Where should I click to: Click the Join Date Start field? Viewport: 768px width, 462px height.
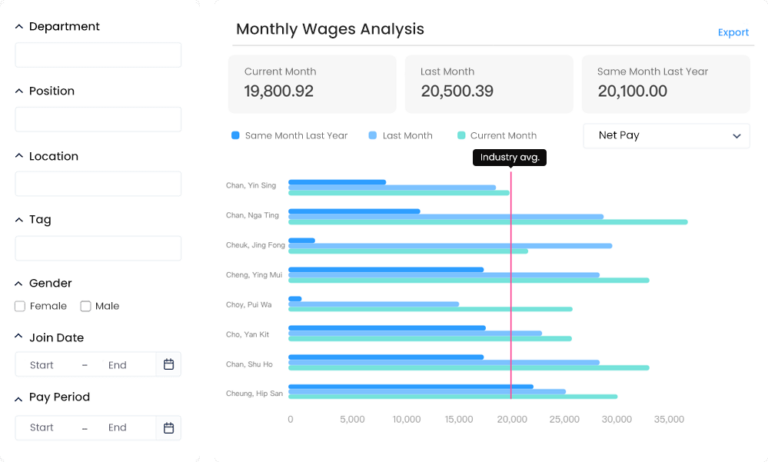point(42,365)
